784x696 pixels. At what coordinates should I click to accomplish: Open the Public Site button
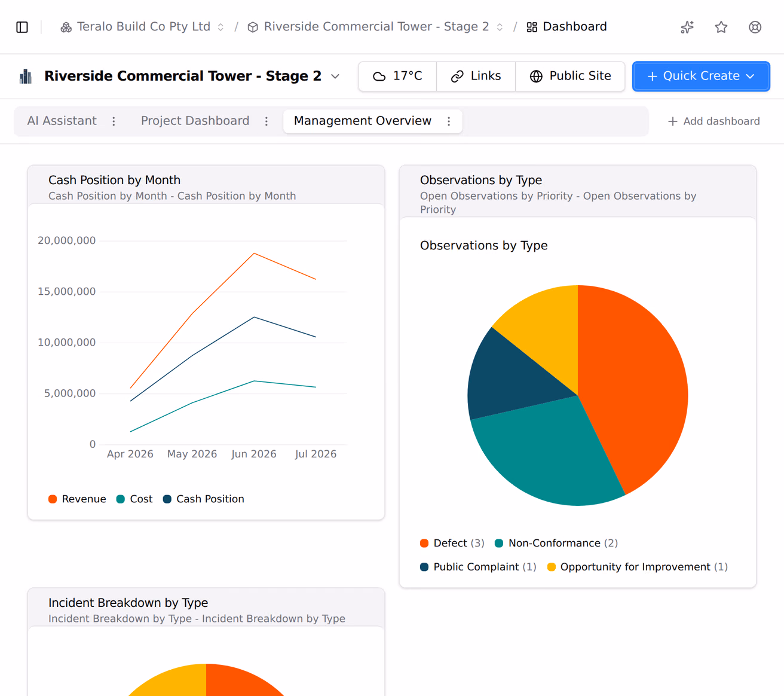coord(570,76)
